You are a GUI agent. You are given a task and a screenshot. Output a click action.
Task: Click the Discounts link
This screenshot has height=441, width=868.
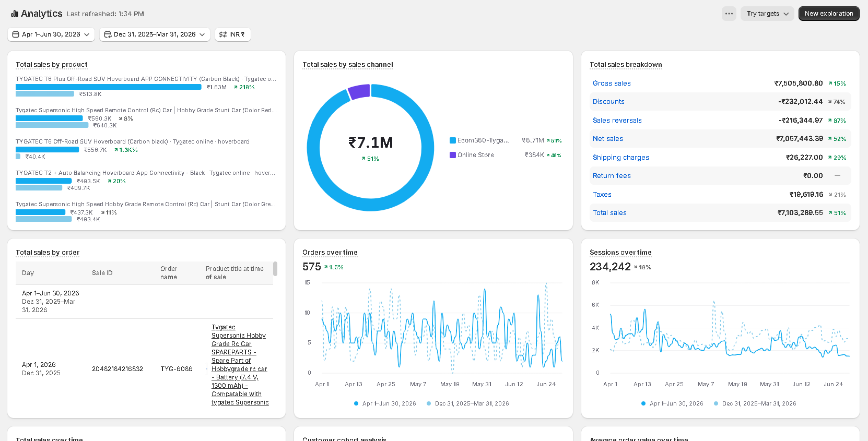coord(608,102)
